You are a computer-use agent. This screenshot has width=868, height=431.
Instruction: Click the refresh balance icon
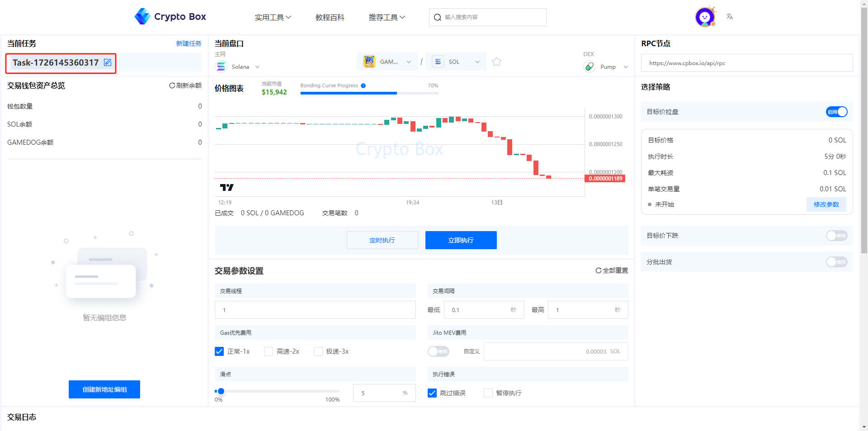pos(172,85)
